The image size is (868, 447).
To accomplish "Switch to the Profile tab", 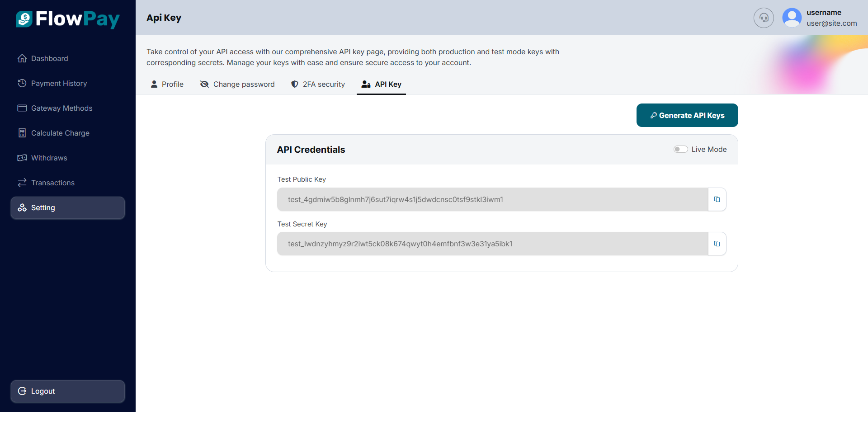I will point(167,85).
